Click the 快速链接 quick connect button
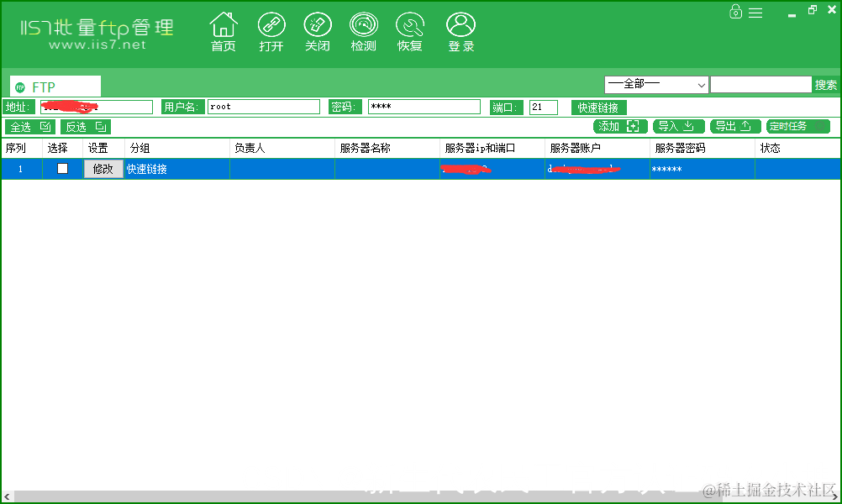 pyautogui.click(x=598, y=108)
